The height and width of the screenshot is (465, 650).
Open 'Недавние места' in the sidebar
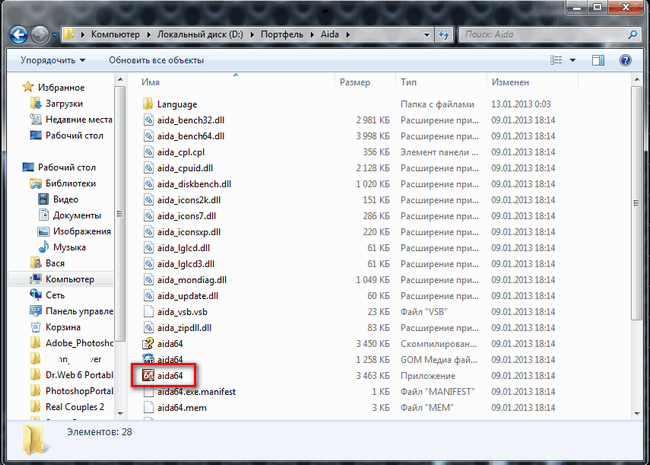pyautogui.click(x=79, y=120)
